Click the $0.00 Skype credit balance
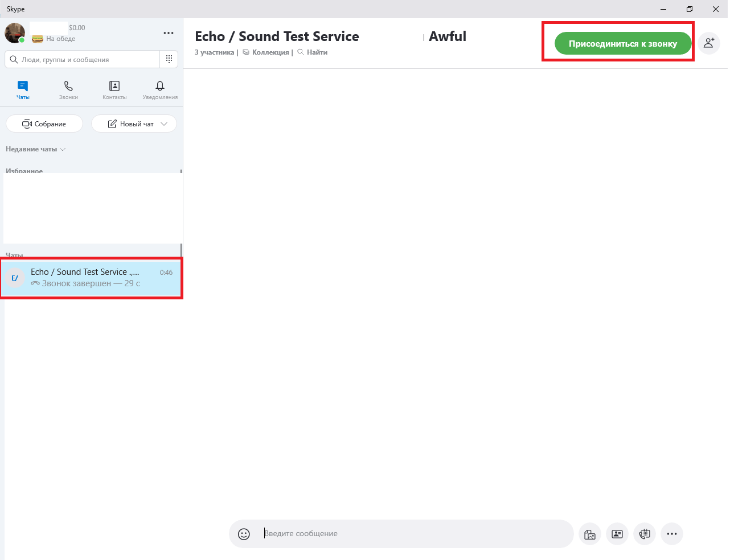The image size is (730, 560). (x=77, y=27)
